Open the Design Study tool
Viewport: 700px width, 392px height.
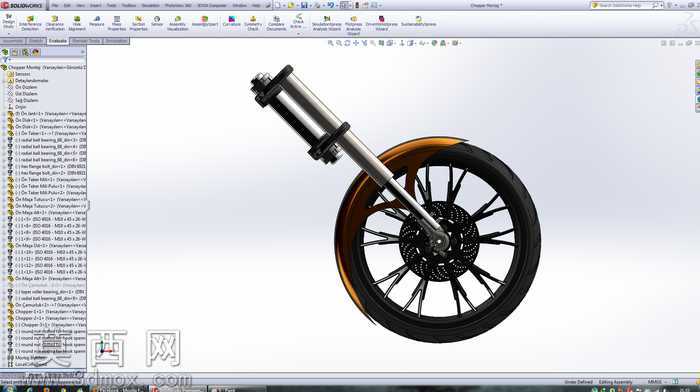pyautogui.click(x=8, y=21)
